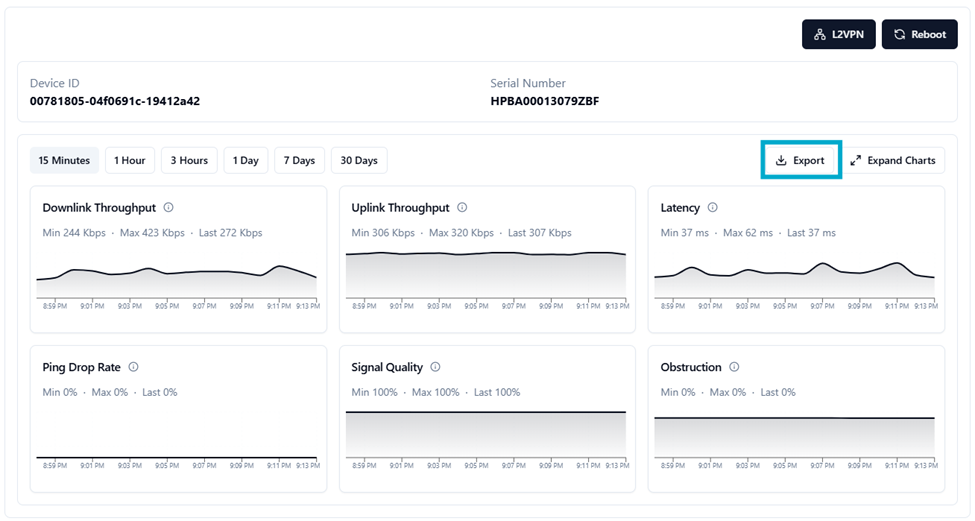Image resolution: width=975 pixels, height=521 pixels.
Task: Expand charts with Expand Charts button
Action: click(893, 160)
